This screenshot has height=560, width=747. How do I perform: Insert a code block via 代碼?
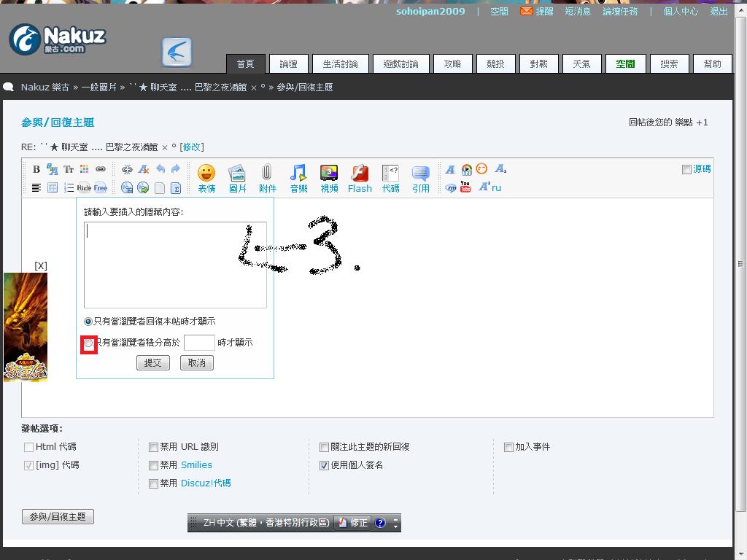pyautogui.click(x=391, y=179)
